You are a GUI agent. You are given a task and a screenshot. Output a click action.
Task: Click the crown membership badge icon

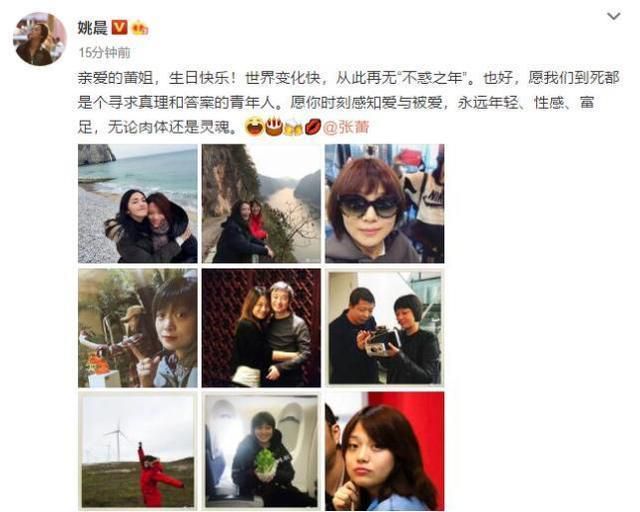point(140,28)
